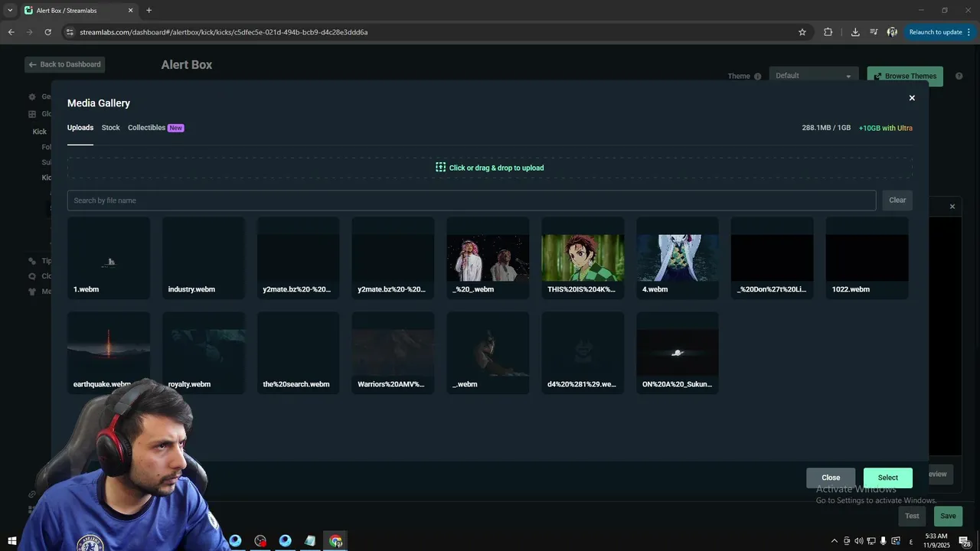Viewport: 980px width, 551px height.
Task: Click the Cloudbot chat bubble sidebar icon
Action: point(32,276)
